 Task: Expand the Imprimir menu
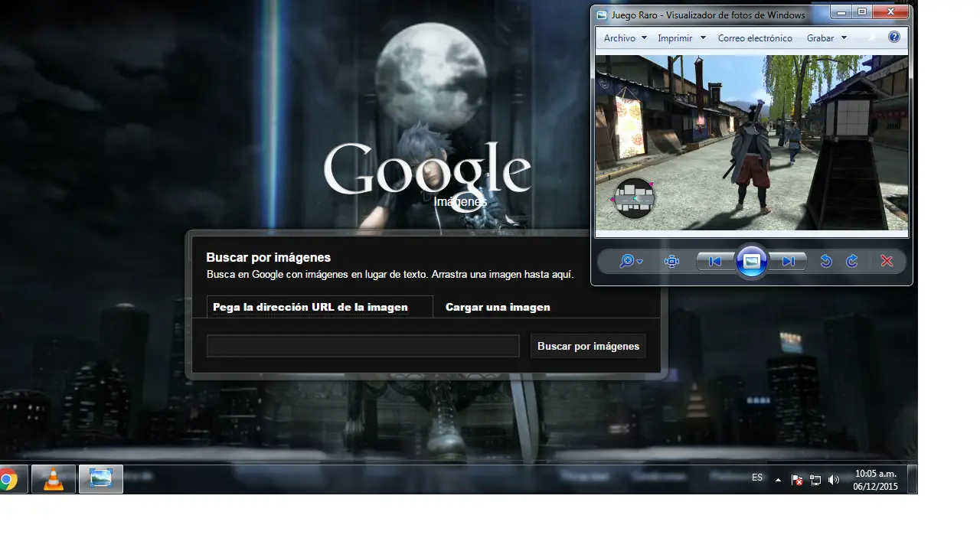[681, 38]
